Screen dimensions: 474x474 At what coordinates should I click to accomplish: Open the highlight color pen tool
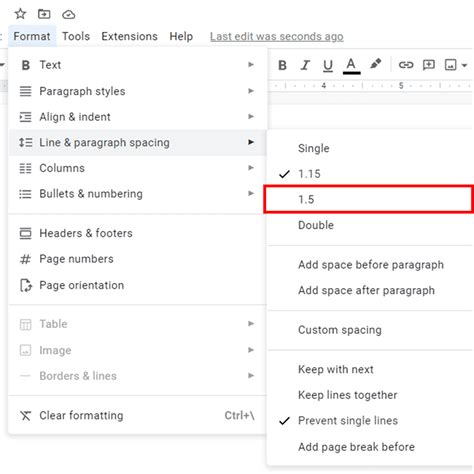point(376,64)
